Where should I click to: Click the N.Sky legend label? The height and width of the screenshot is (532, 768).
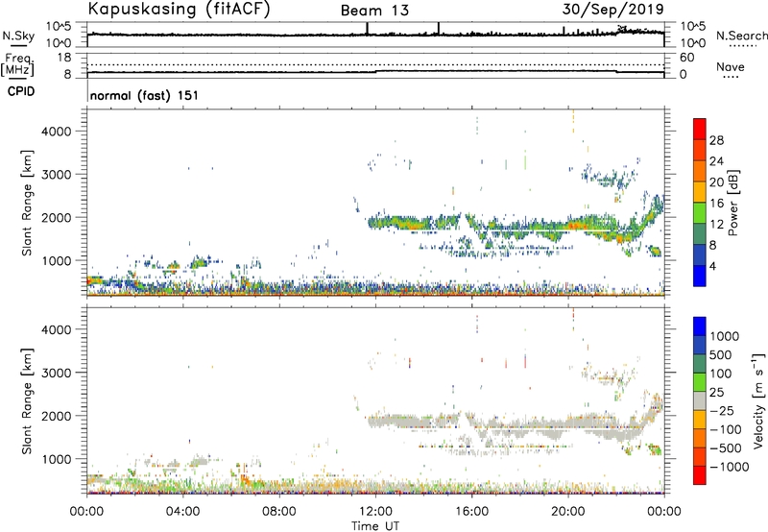coord(18,36)
